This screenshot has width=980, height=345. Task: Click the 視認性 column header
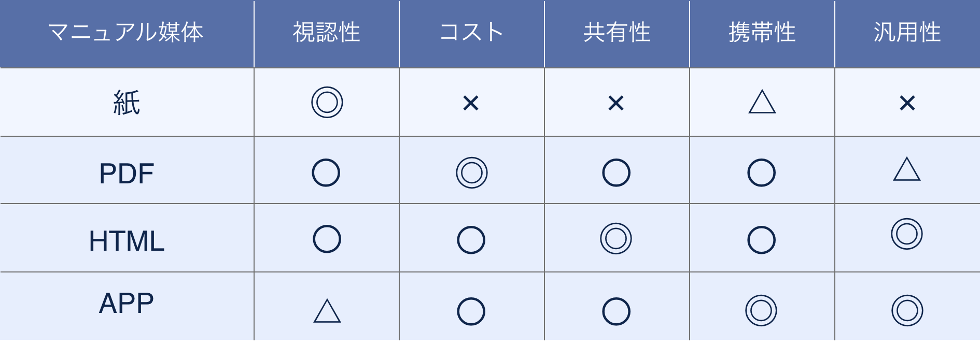[x=326, y=33]
